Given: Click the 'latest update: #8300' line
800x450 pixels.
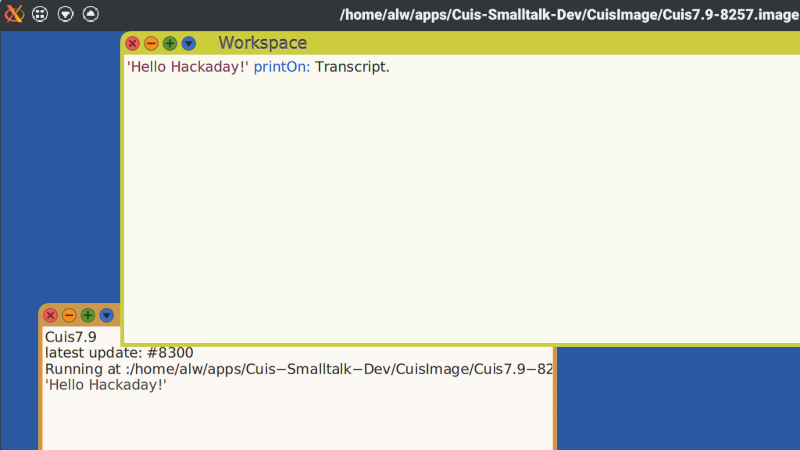Looking at the screenshot, I should pos(119,353).
